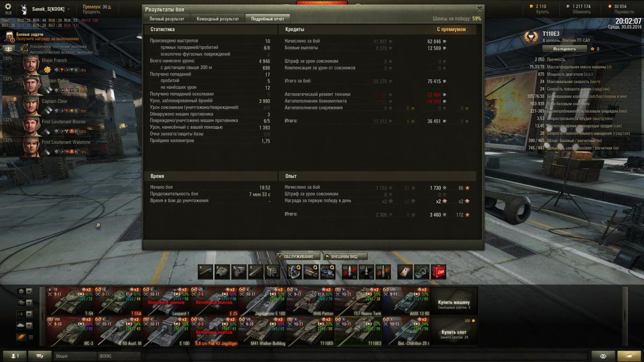
Task: Select the Общий chat channel tab
Action: click(75, 356)
